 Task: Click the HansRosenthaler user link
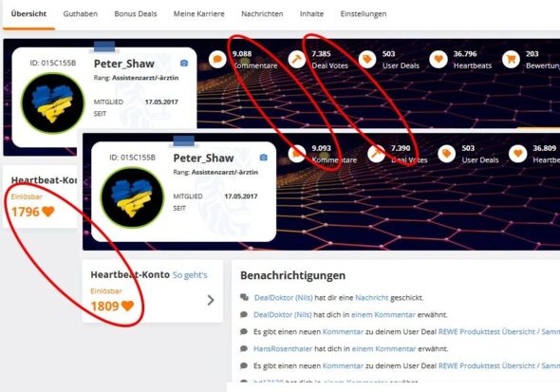(283, 348)
